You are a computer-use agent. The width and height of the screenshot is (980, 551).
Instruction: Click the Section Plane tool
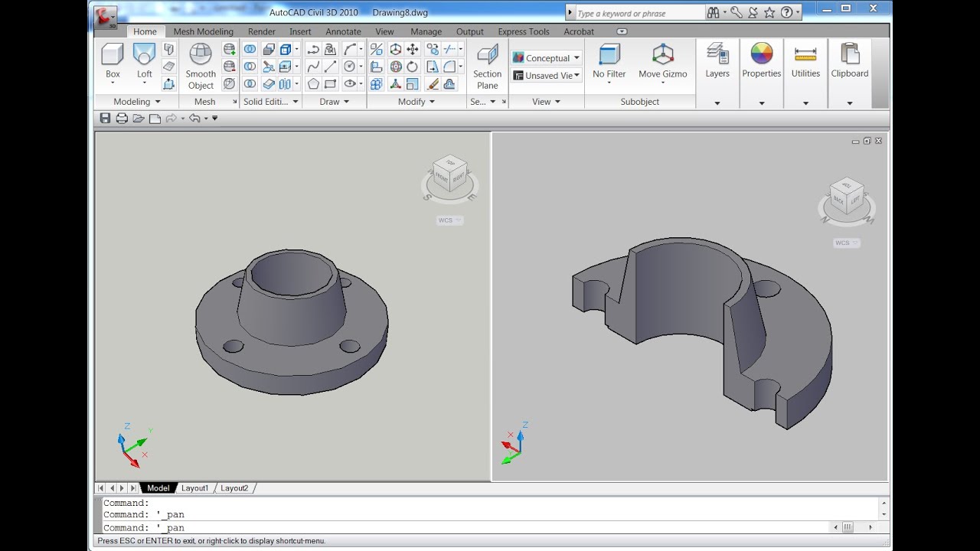coord(488,67)
